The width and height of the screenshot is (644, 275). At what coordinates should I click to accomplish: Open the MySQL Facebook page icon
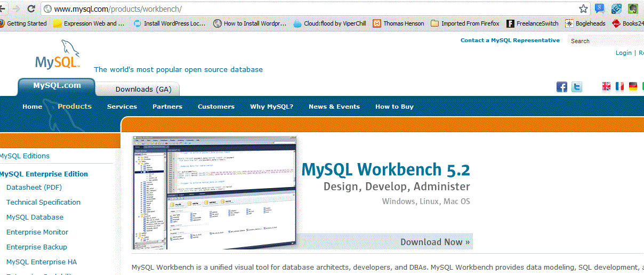pos(562,87)
